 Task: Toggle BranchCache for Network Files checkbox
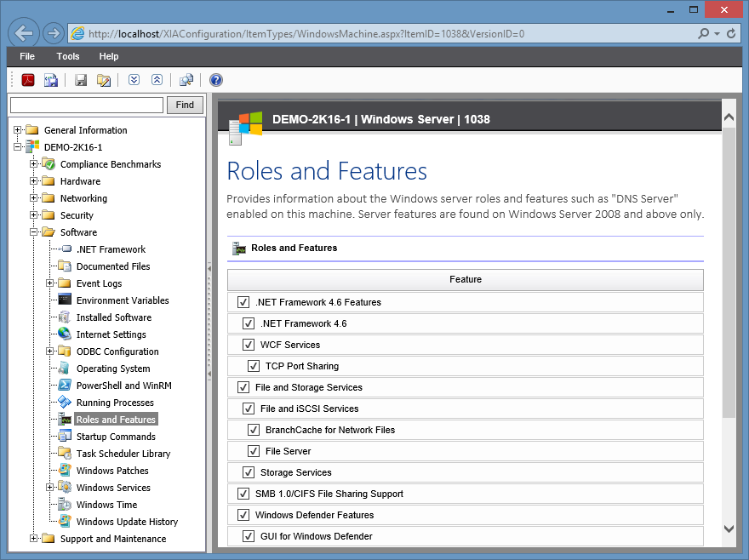[x=254, y=430]
